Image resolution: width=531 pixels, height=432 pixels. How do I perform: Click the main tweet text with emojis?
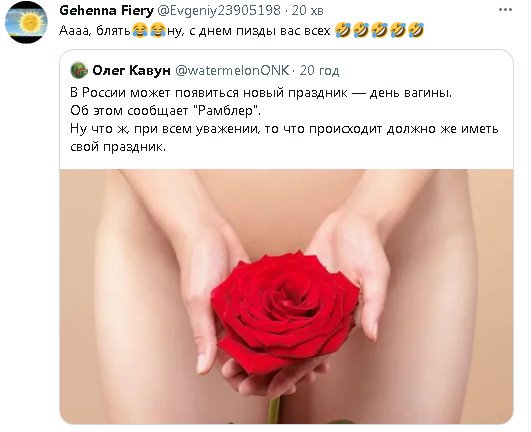pos(241,30)
